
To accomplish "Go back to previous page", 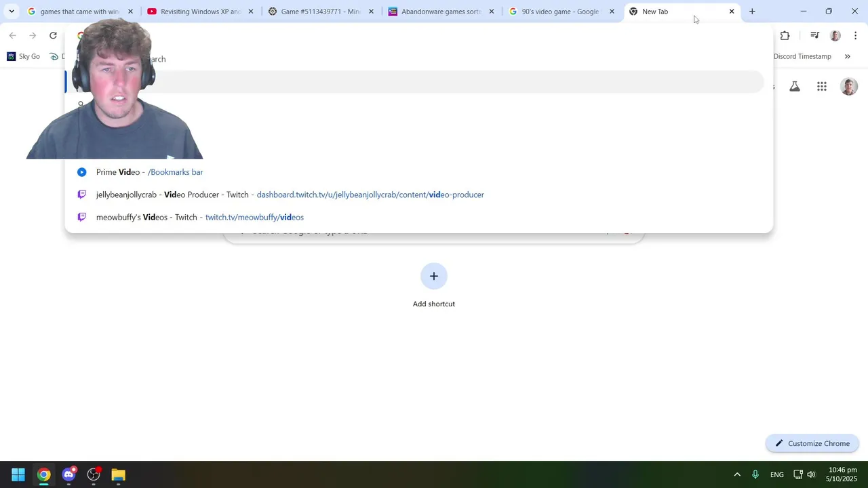I will click(12, 35).
